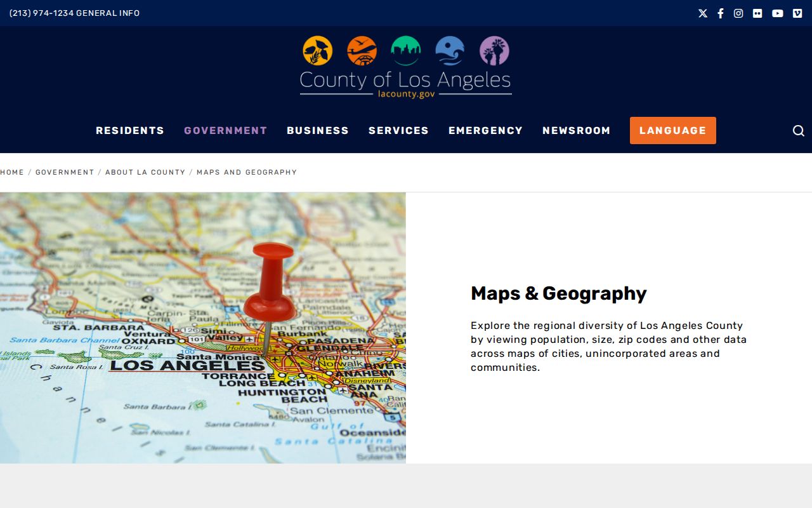Open the Government menu

[226, 130]
